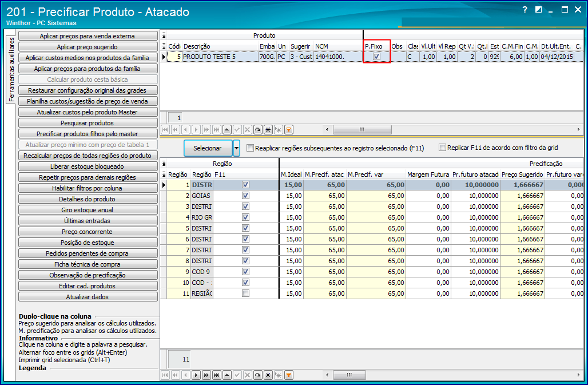Toggle F11 checkbox for region 4 RIO GR

245,217
